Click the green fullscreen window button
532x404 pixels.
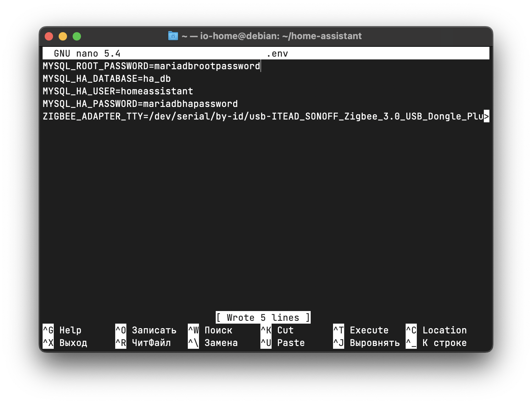[x=77, y=36]
